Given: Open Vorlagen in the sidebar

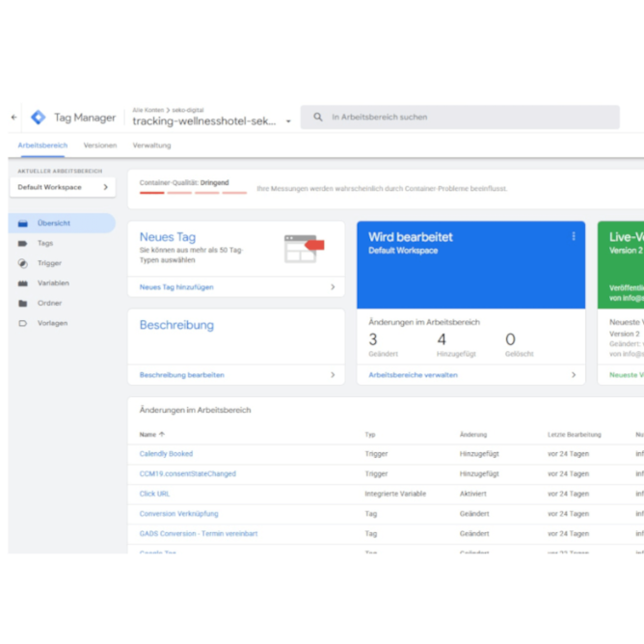Looking at the screenshot, I should tap(52, 323).
